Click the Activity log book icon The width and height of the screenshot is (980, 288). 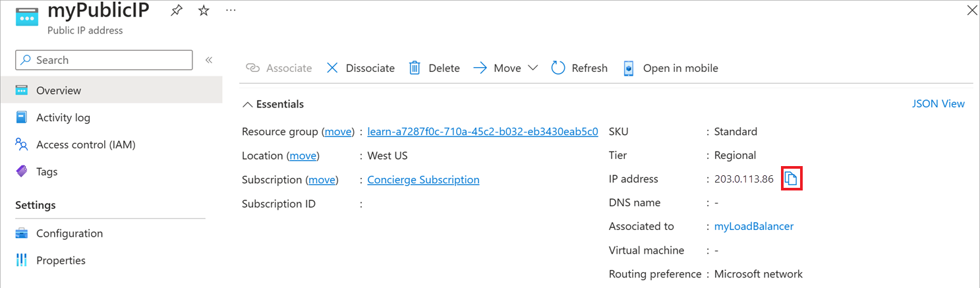click(22, 117)
